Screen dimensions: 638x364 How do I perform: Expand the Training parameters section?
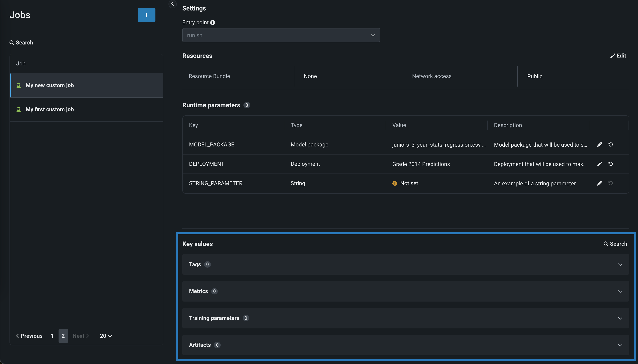point(620,318)
